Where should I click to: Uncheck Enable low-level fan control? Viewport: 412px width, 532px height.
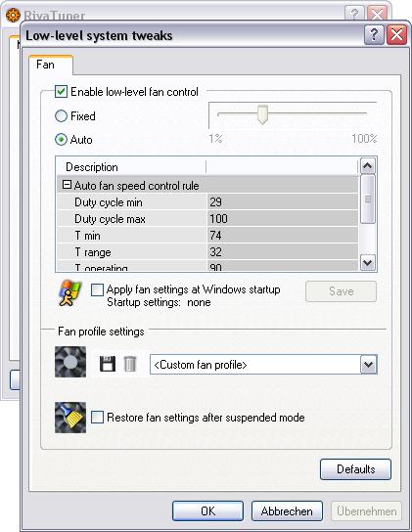pos(61,92)
